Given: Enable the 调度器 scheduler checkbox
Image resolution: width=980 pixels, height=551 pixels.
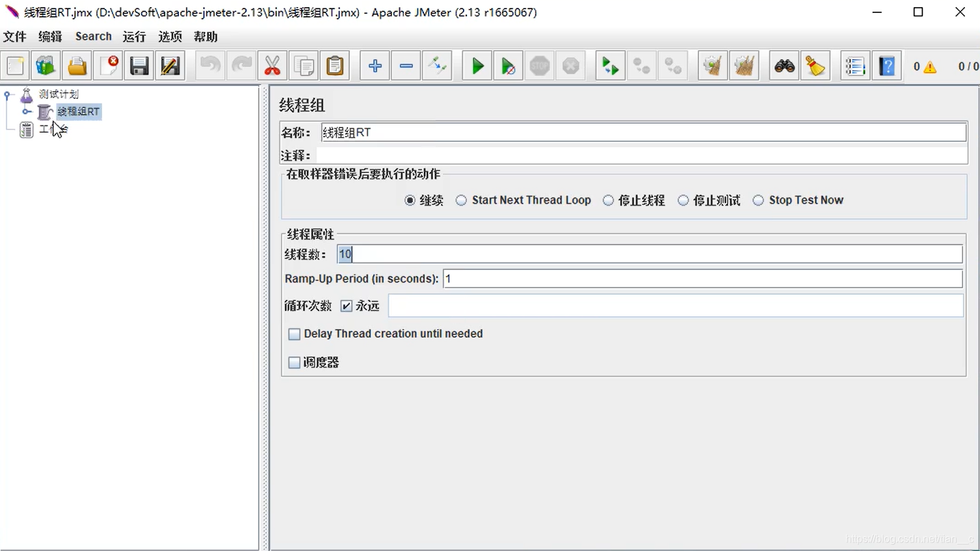Looking at the screenshot, I should coord(295,362).
